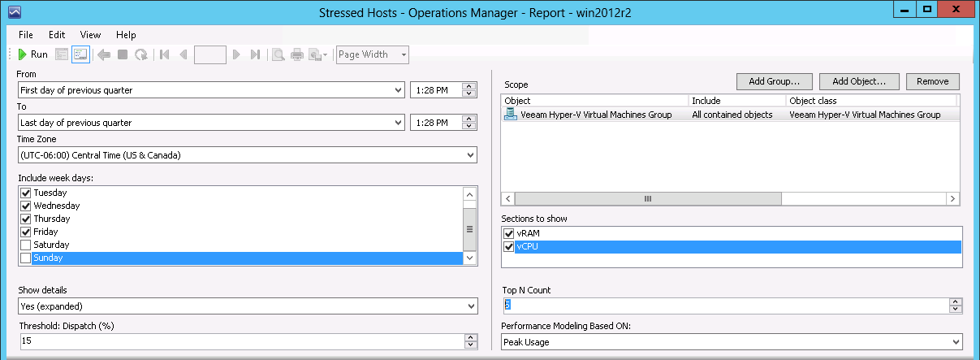Open the From date dropdown
The width and height of the screenshot is (980, 360).
(x=398, y=89)
